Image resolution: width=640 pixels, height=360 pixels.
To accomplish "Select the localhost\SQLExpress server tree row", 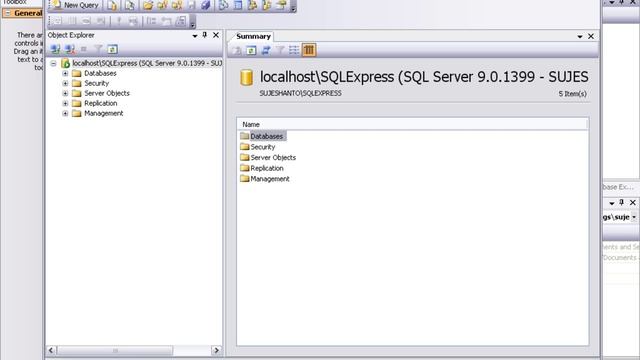I will click(147, 63).
